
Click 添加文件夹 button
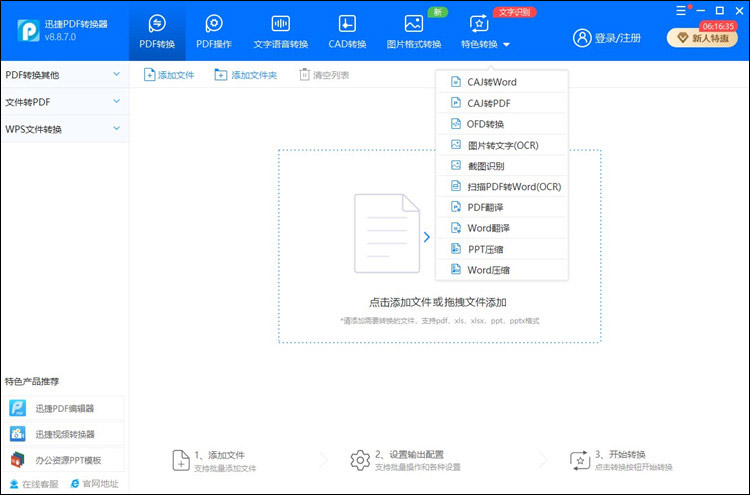[246, 75]
